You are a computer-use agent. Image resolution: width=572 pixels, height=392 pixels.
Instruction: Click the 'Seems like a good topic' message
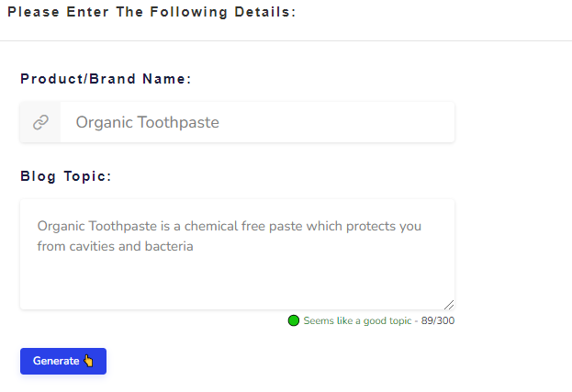(x=357, y=321)
